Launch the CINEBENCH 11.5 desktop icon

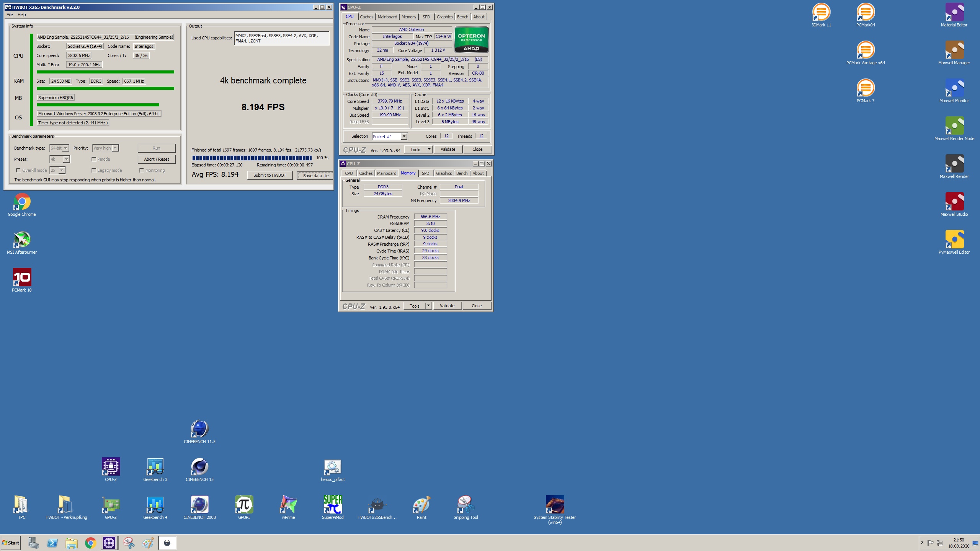pos(199,432)
